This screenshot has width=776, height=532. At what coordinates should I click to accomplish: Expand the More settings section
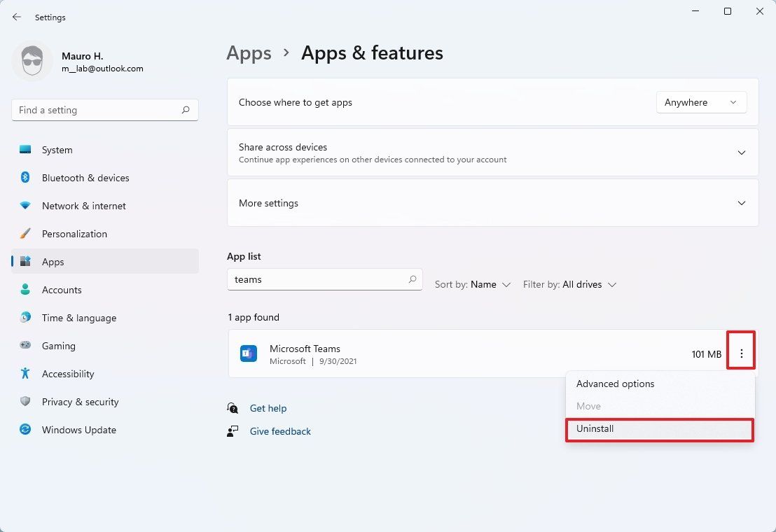tap(741, 203)
